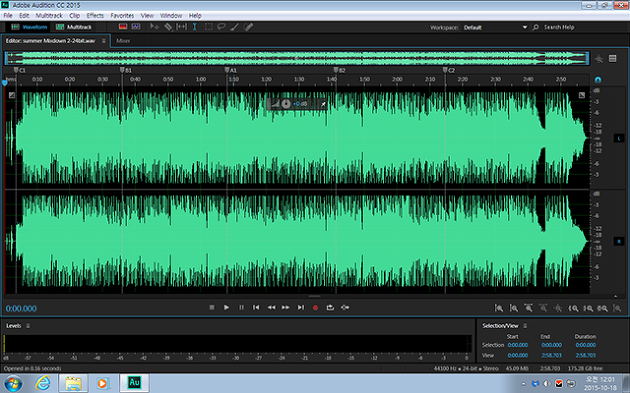The height and width of the screenshot is (393, 630).
Task: Select the Marquee Selection tool
Action: 208,27
